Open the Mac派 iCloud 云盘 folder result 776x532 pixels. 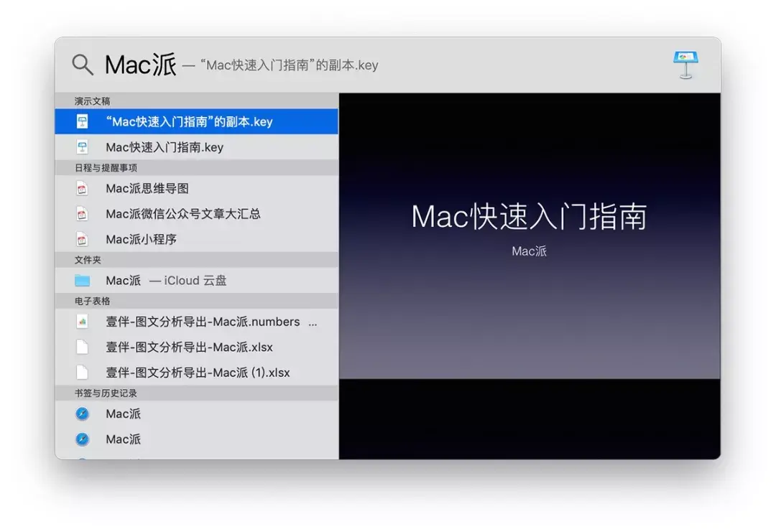point(165,280)
